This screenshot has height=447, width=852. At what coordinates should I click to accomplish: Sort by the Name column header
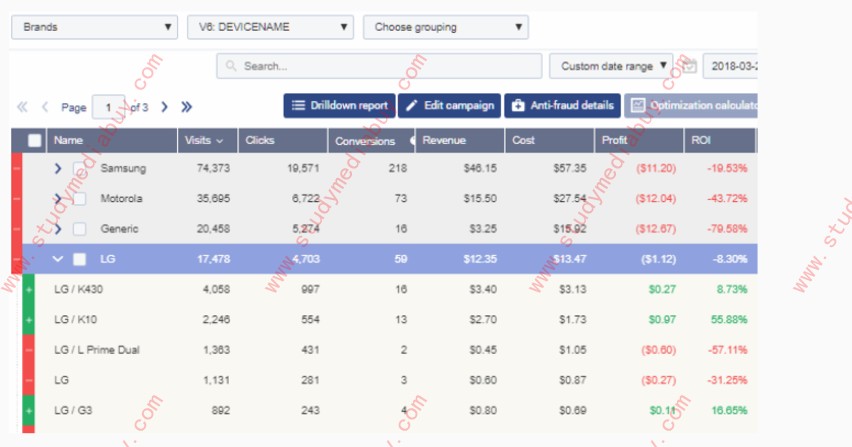[112, 140]
